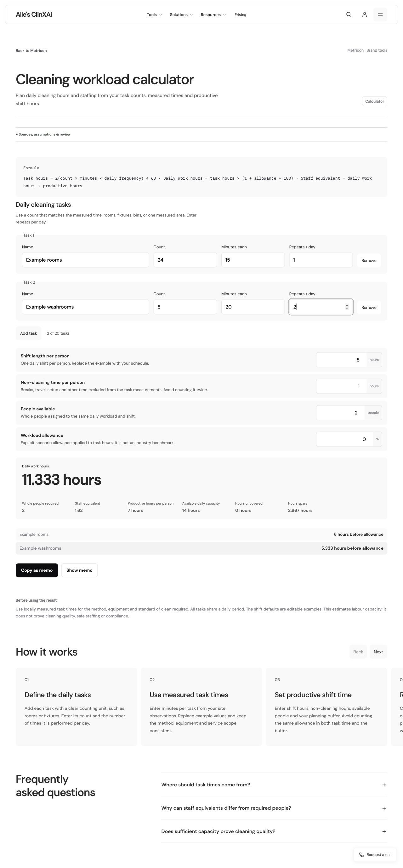Image resolution: width=403 pixels, height=868 pixels.
Task: Open the Solutions dropdown menu
Action: coord(181,14)
